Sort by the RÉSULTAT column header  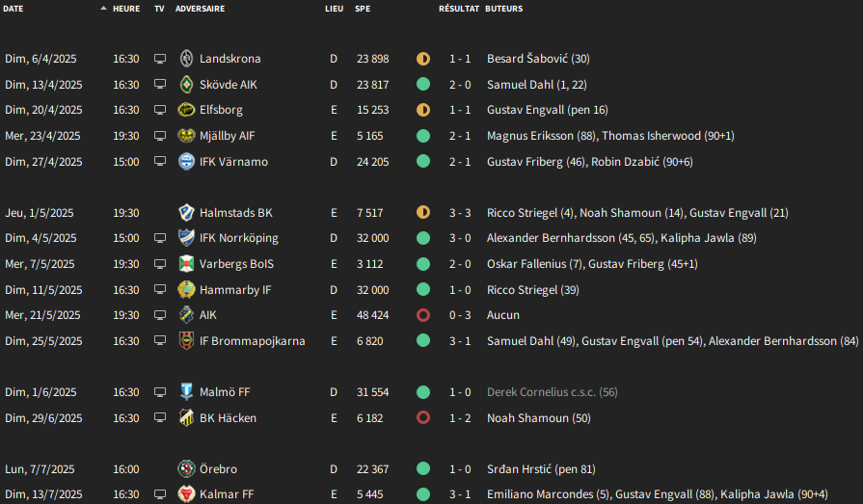[459, 9]
